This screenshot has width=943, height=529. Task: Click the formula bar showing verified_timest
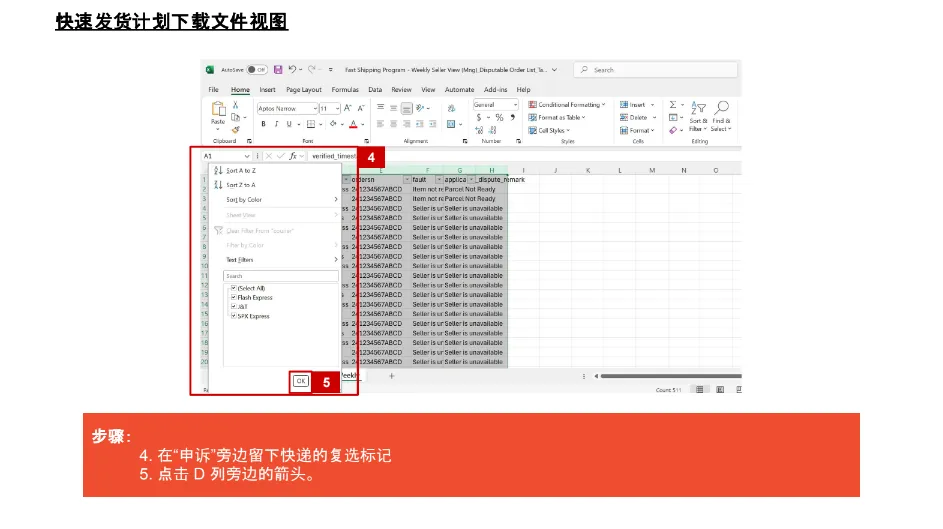(334, 156)
